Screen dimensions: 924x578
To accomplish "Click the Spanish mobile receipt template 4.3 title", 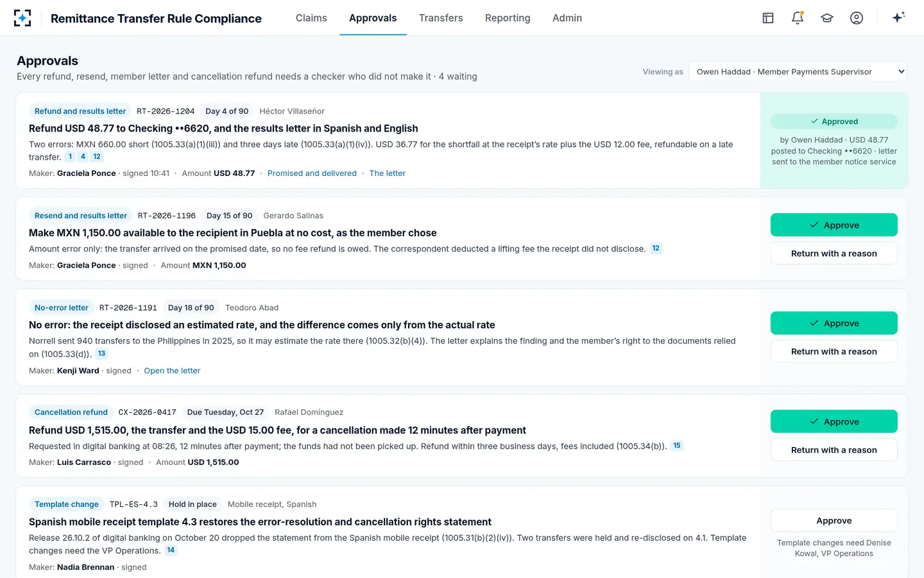I will [x=260, y=522].
